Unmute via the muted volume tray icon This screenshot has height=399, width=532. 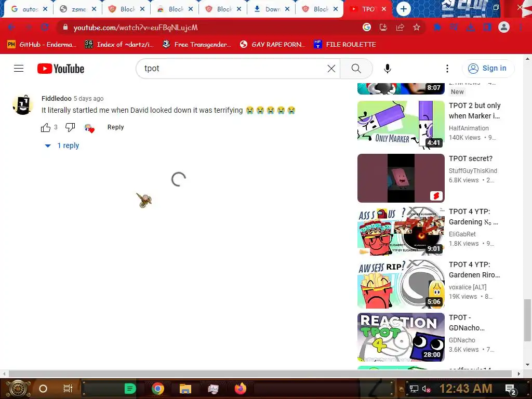pos(426,389)
